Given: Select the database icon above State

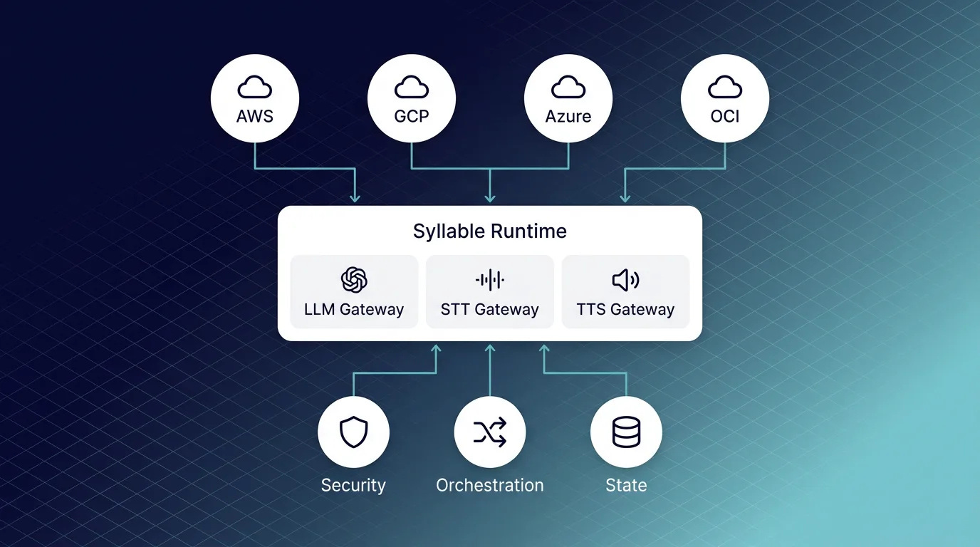Looking at the screenshot, I should [626, 431].
